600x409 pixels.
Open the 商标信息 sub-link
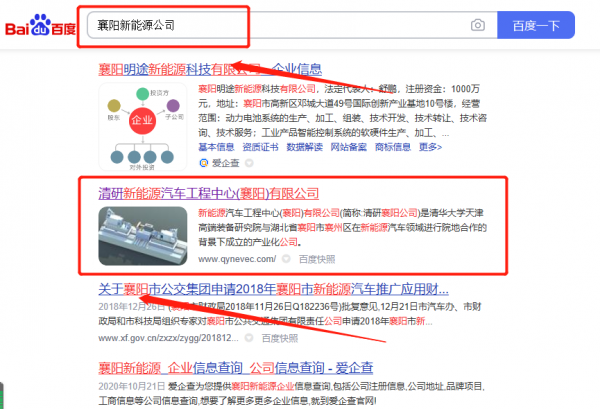(393, 147)
